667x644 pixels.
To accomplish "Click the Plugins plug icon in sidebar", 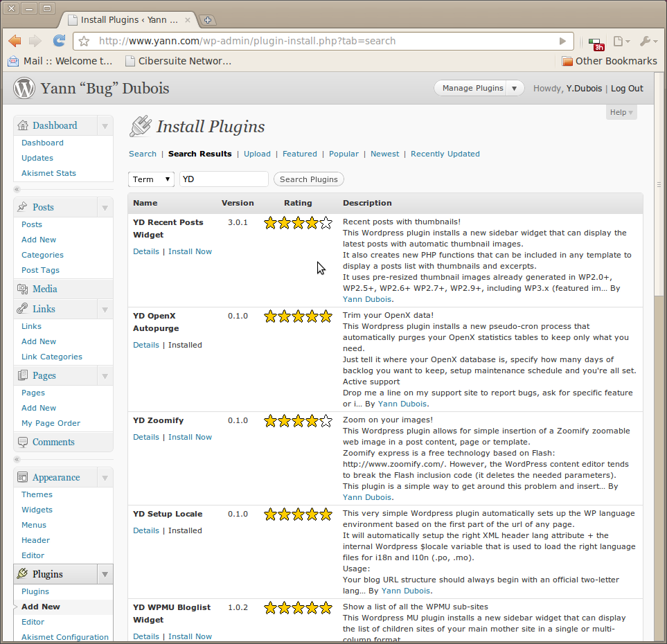I will coord(23,574).
